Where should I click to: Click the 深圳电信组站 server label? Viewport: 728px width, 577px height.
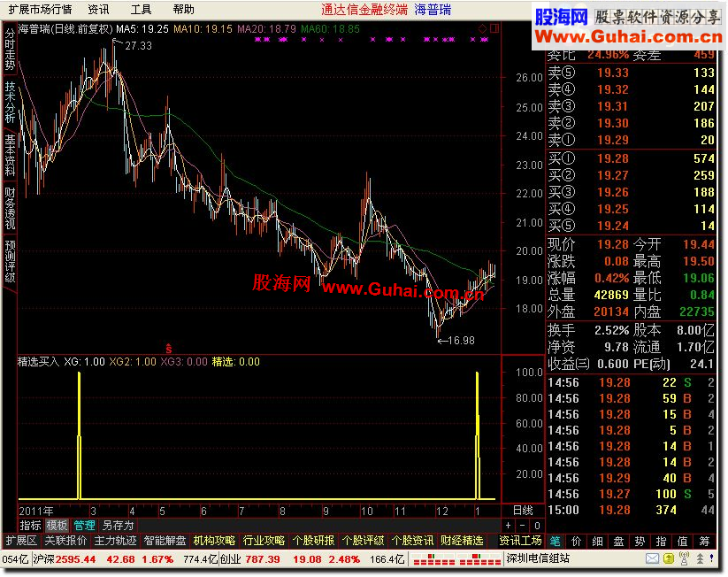[x=538, y=558]
